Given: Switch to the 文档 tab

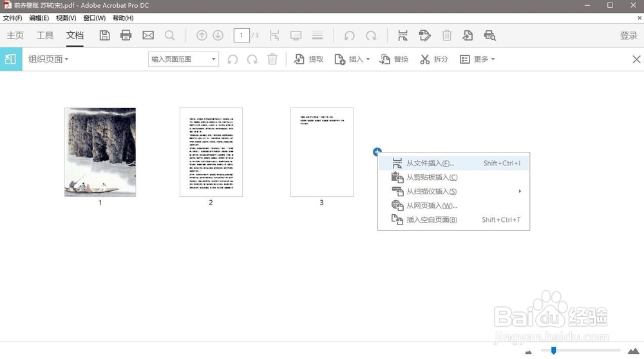Looking at the screenshot, I should (x=75, y=35).
